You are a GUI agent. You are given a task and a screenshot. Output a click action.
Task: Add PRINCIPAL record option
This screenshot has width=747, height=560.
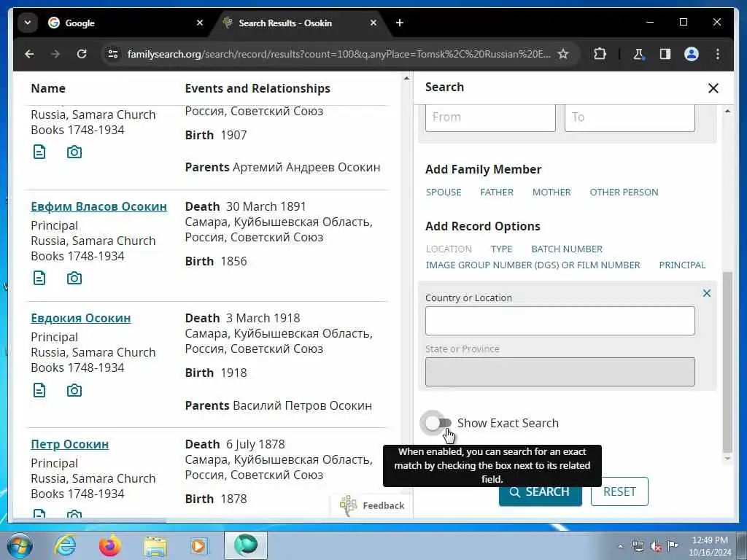[x=682, y=265]
